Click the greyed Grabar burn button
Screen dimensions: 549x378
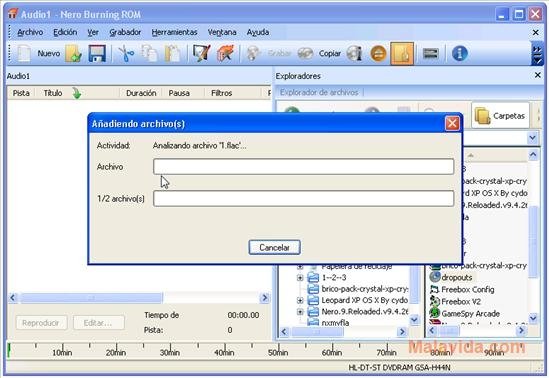pos(269,54)
